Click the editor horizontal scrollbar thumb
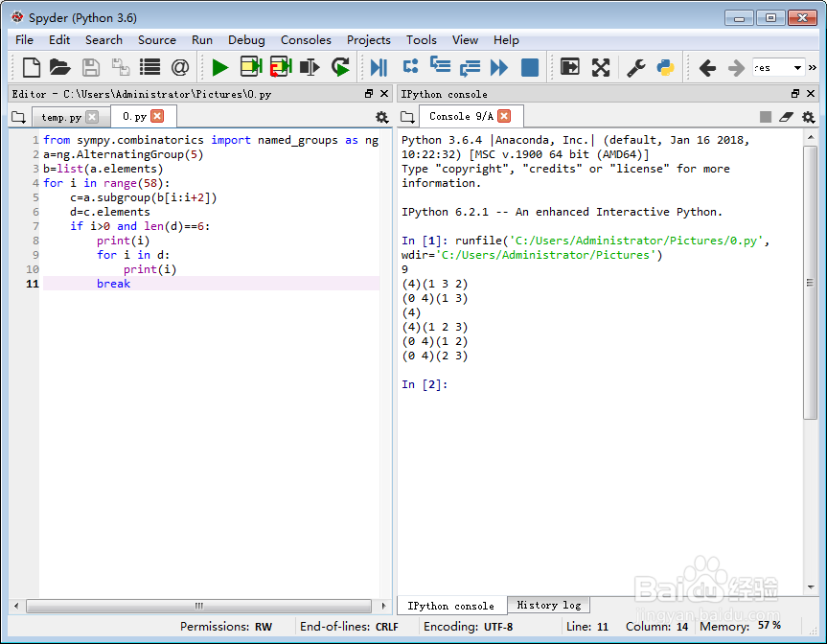The image size is (827, 644). 198,606
